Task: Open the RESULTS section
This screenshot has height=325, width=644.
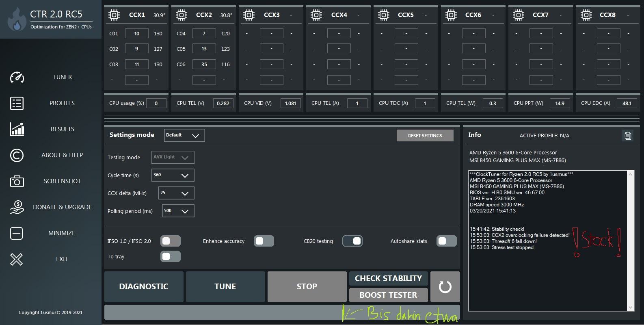Action: click(62, 129)
